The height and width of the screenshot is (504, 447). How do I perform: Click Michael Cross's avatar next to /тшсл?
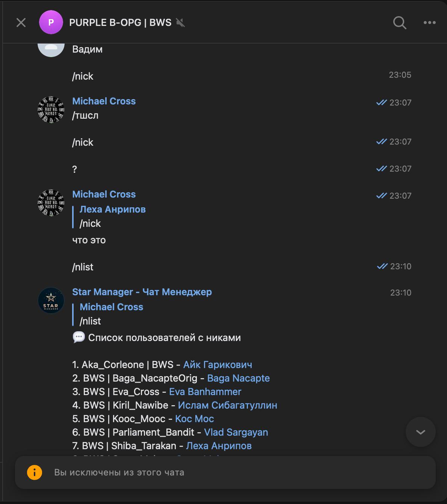51,110
